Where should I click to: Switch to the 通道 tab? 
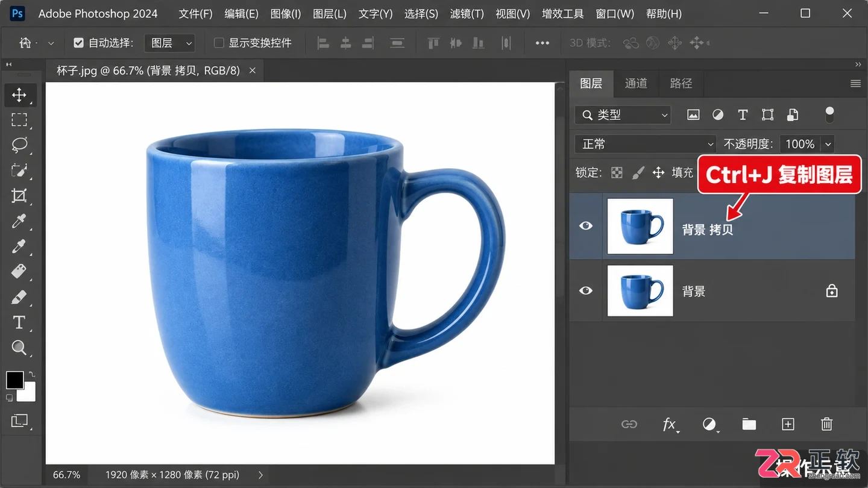pos(636,84)
